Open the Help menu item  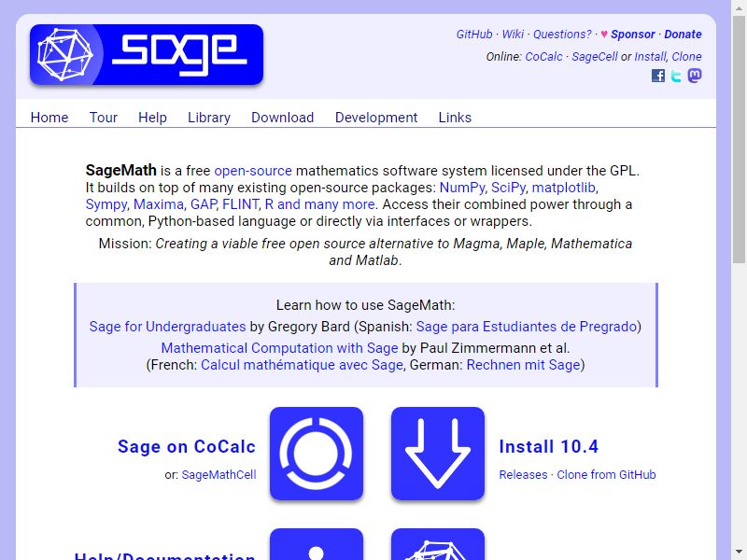[x=152, y=118]
